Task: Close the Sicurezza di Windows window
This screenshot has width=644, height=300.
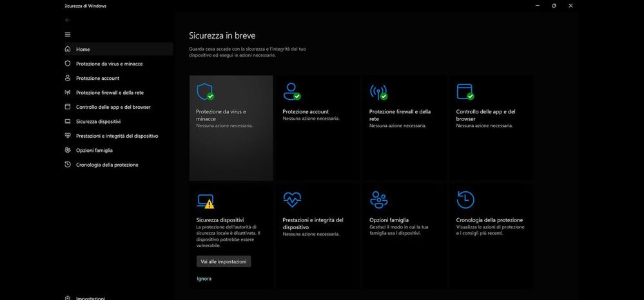Action: coord(571,6)
